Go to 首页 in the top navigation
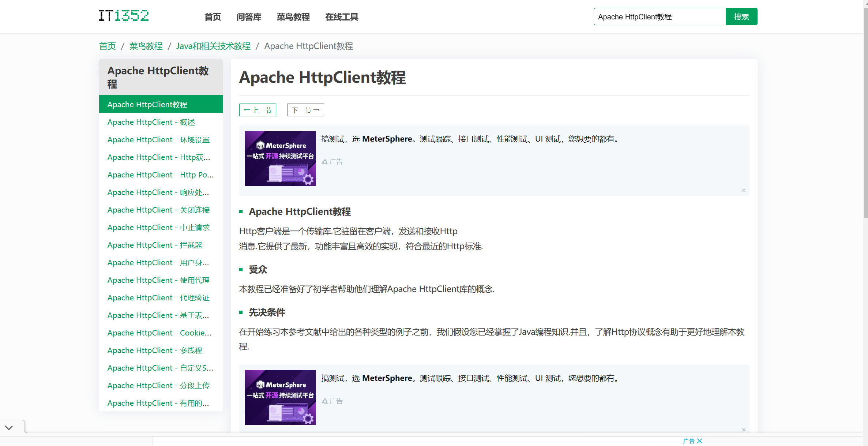This screenshot has height=446, width=868. point(213,17)
